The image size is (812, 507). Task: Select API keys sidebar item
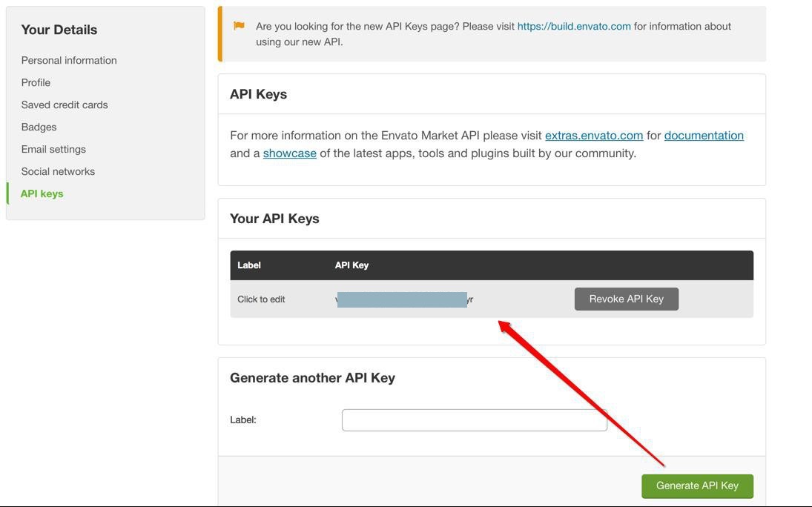click(42, 193)
